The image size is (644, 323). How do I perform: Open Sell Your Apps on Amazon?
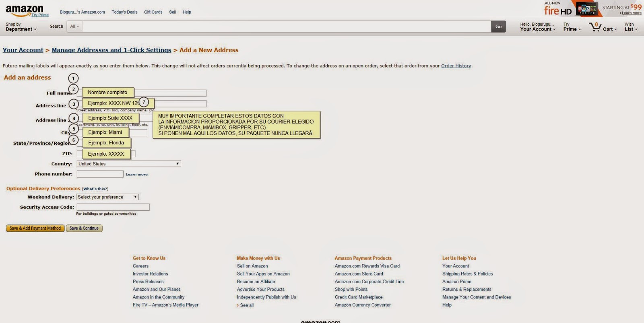(263, 274)
